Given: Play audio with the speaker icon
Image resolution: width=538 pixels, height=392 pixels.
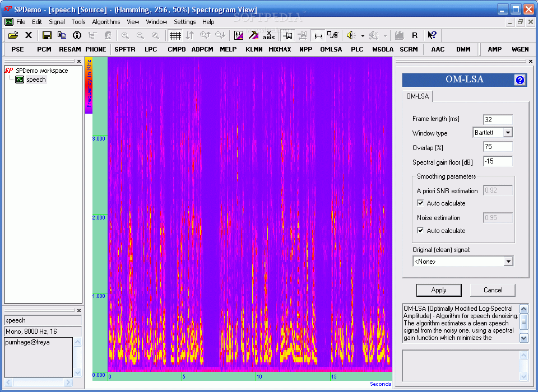Looking at the screenshot, I should [x=351, y=35].
